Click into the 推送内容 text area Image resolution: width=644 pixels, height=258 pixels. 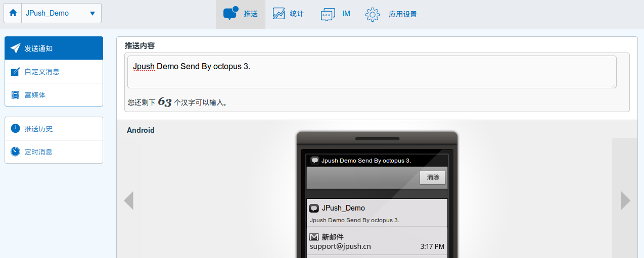pos(372,72)
